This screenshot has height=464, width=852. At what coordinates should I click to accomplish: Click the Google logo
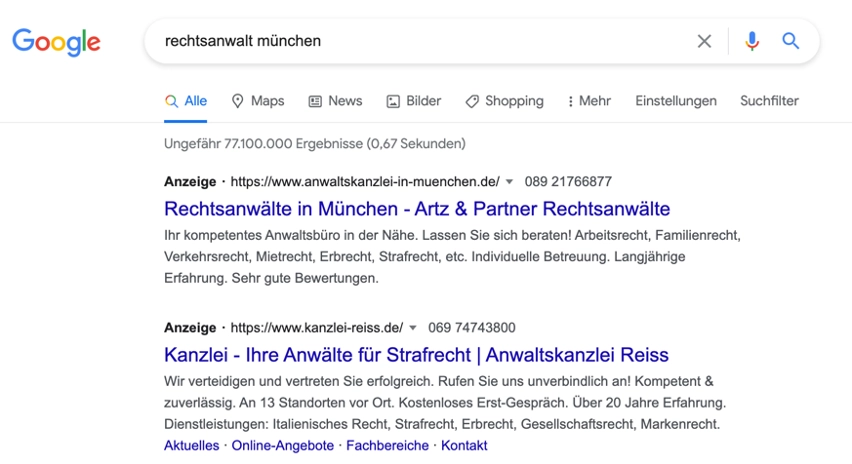tap(56, 42)
